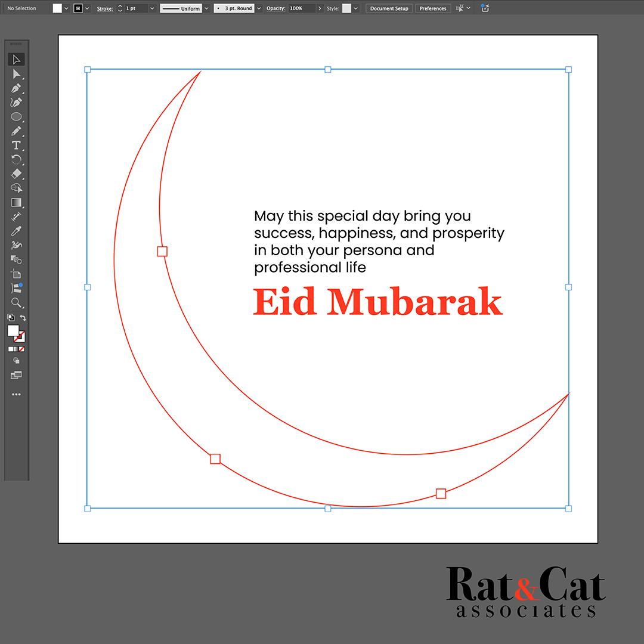Activate the Eyedropper tool
644x644 pixels.
point(16,231)
